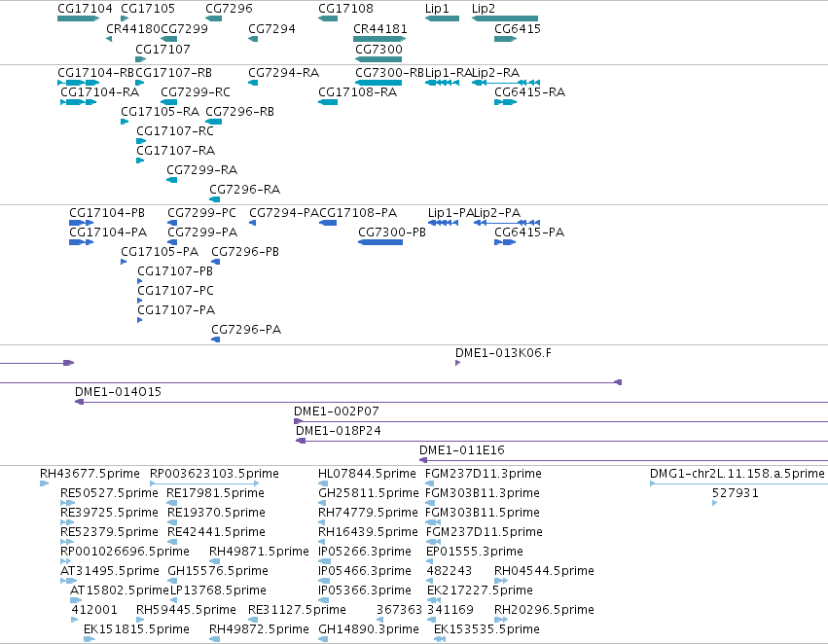This screenshot has width=828, height=644.
Task: Click protein CG17104-PA
Action: [x=82, y=242]
